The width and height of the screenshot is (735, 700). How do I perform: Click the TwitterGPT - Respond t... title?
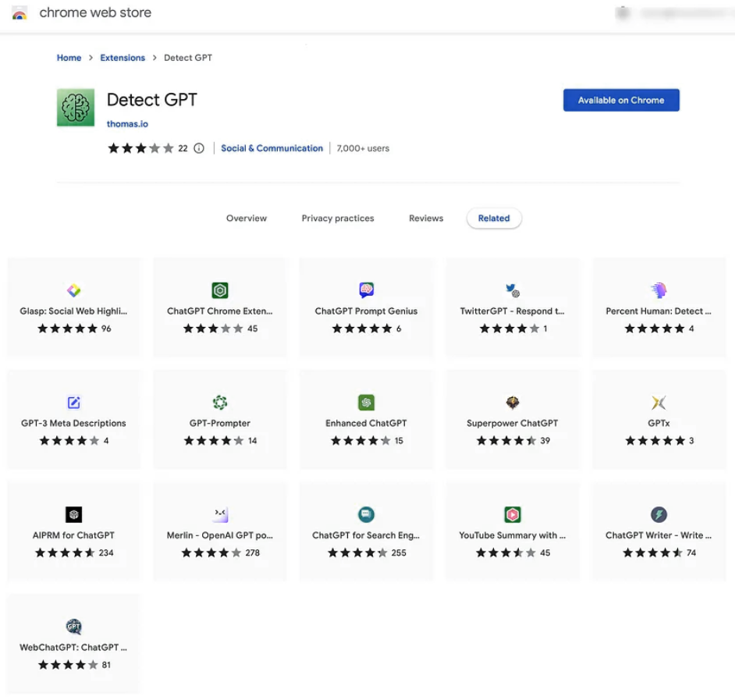(x=513, y=311)
